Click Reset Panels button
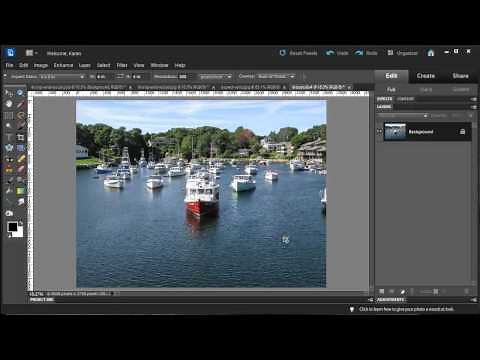Viewport: 480px width, 360px height. click(x=299, y=53)
